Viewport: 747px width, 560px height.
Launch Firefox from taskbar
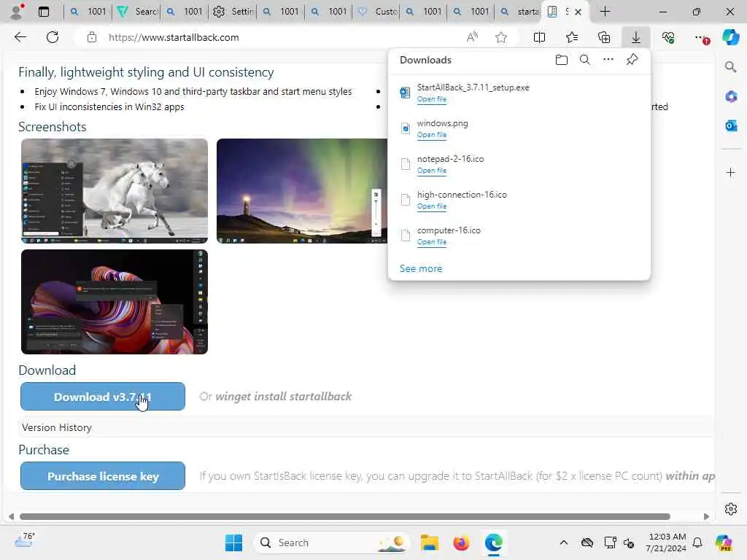(x=461, y=542)
